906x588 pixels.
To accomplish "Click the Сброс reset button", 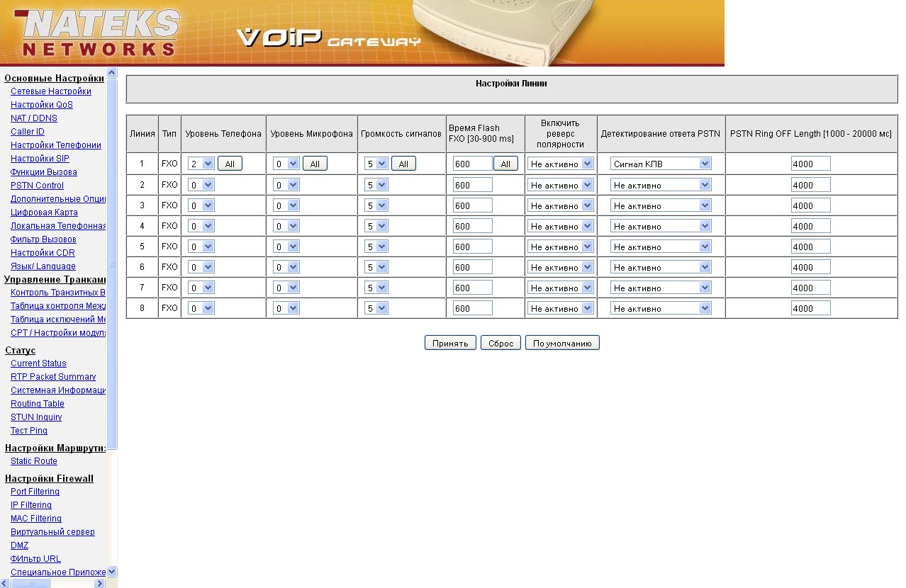I will (x=500, y=343).
